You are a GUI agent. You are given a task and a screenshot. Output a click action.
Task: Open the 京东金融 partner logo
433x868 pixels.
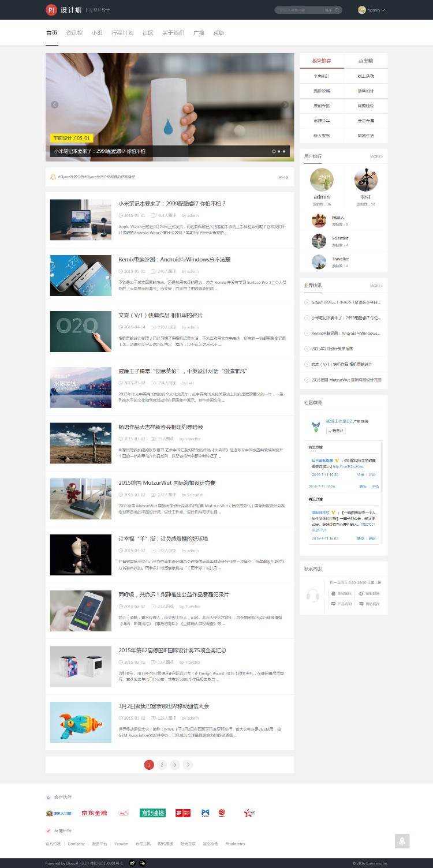94,813
